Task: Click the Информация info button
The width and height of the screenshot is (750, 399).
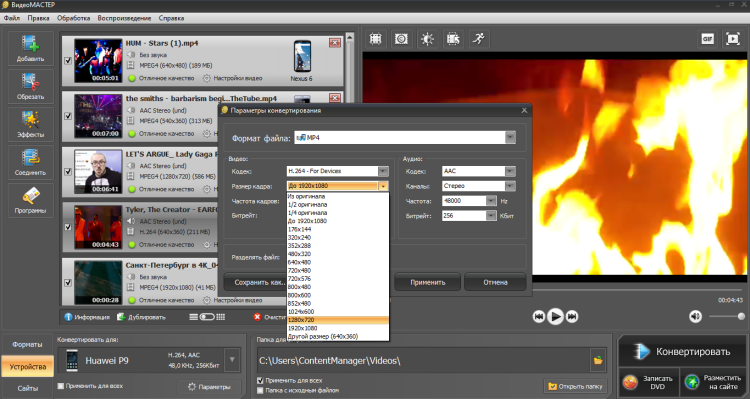Action: pos(87,317)
